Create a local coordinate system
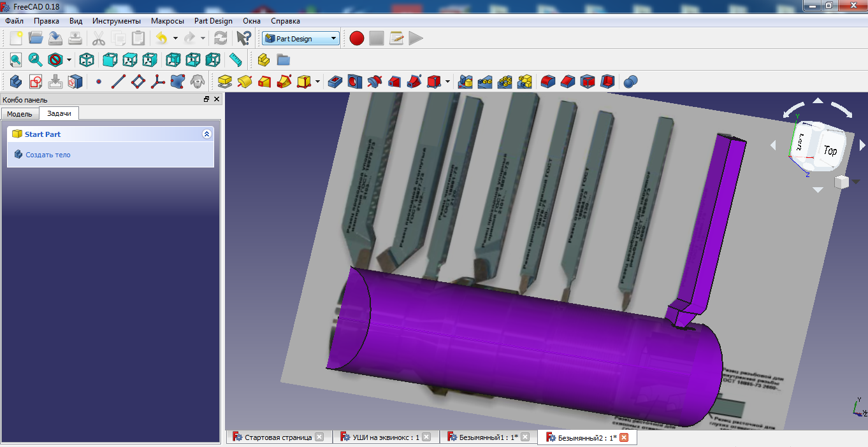Image resolution: width=868 pixels, height=447 pixels. (x=157, y=82)
